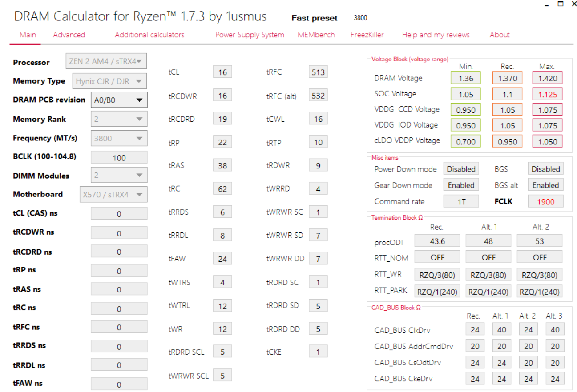Click the tCL (CAS) ns field
This screenshot has width=577, height=392.
tap(119, 213)
